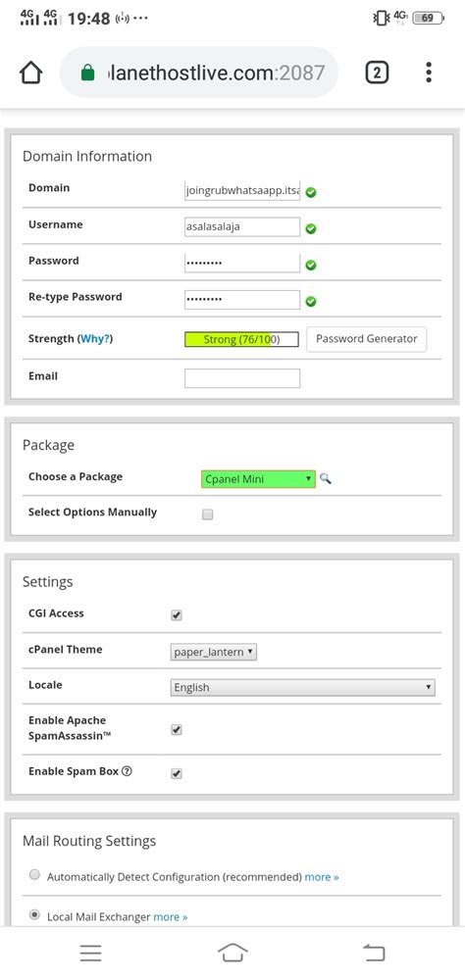Click the empty Email input field
The height and width of the screenshot is (980, 465).
[x=242, y=378]
